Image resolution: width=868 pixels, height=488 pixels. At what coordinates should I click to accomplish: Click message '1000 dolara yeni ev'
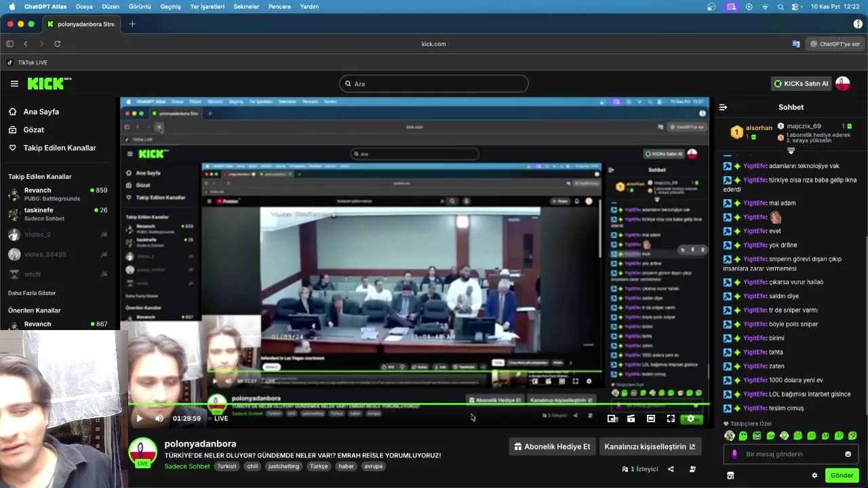pos(796,380)
